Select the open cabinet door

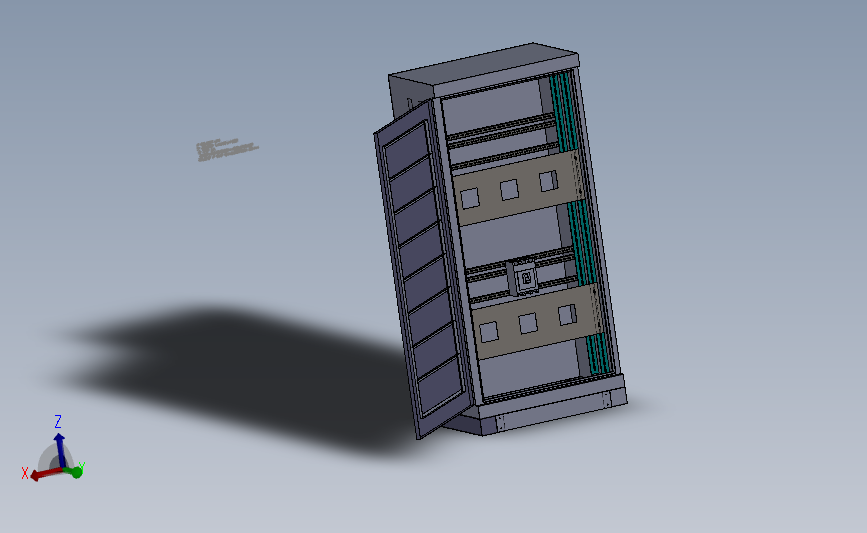pos(423,271)
